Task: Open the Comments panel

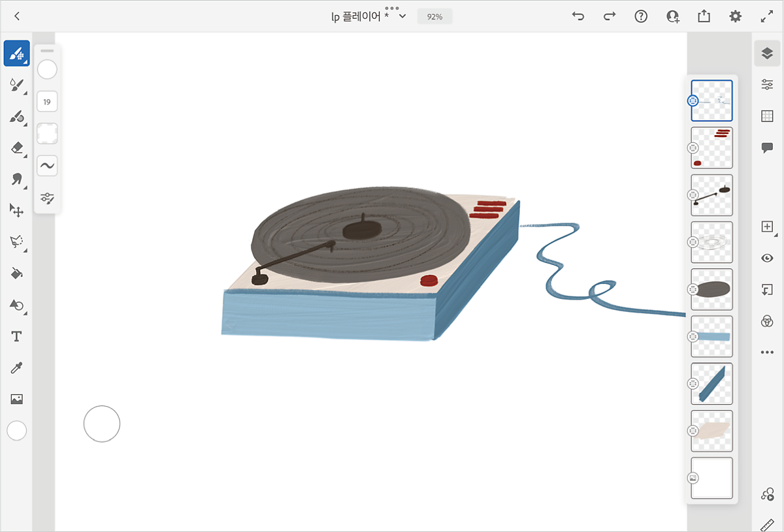Action: click(x=768, y=148)
